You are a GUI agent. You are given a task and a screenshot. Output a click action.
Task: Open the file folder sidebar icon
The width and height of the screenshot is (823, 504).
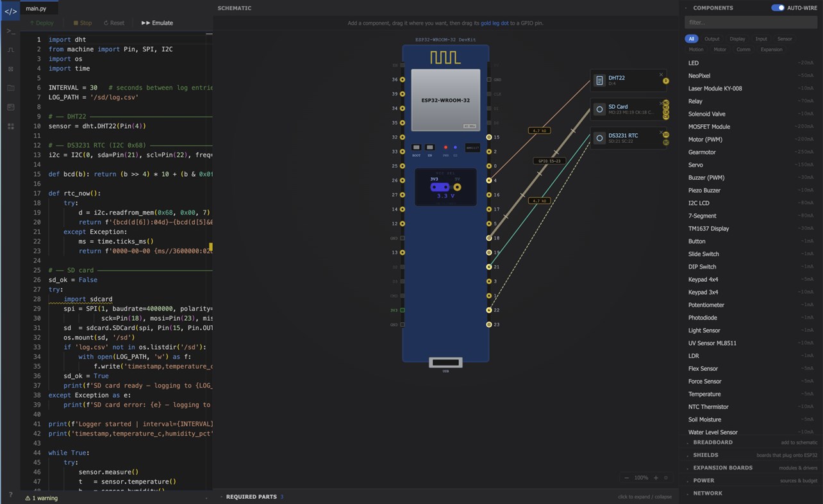[x=10, y=88]
